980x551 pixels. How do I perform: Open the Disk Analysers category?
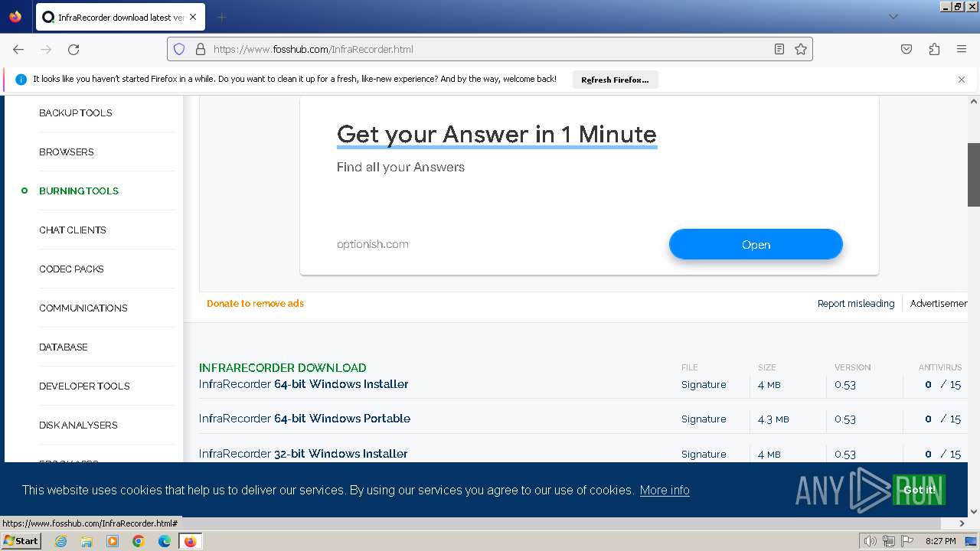(x=78, y=425)
